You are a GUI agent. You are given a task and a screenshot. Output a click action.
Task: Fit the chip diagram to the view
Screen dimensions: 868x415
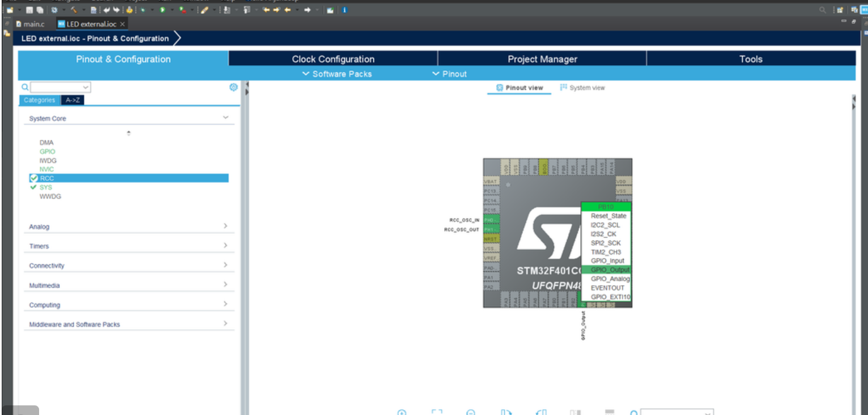coord(437,412)
